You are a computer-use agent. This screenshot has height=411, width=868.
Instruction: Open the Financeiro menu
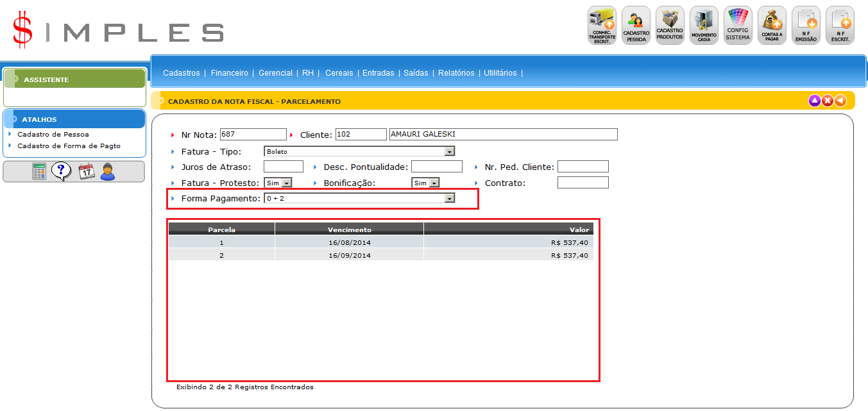click(x=229, y=73)
